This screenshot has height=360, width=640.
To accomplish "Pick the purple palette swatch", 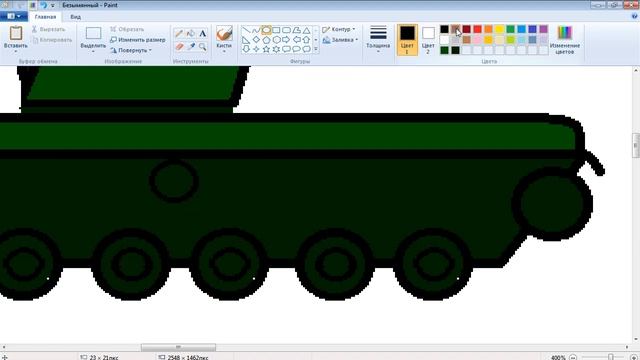I will pyautogui.click(x=543, y=29).
